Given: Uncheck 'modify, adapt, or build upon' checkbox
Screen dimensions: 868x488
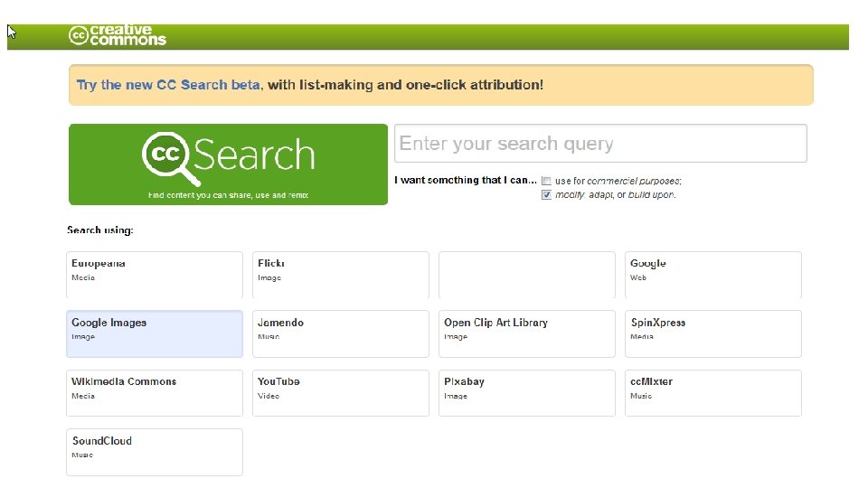Looking at the screenshot, I should coord(546,195).
